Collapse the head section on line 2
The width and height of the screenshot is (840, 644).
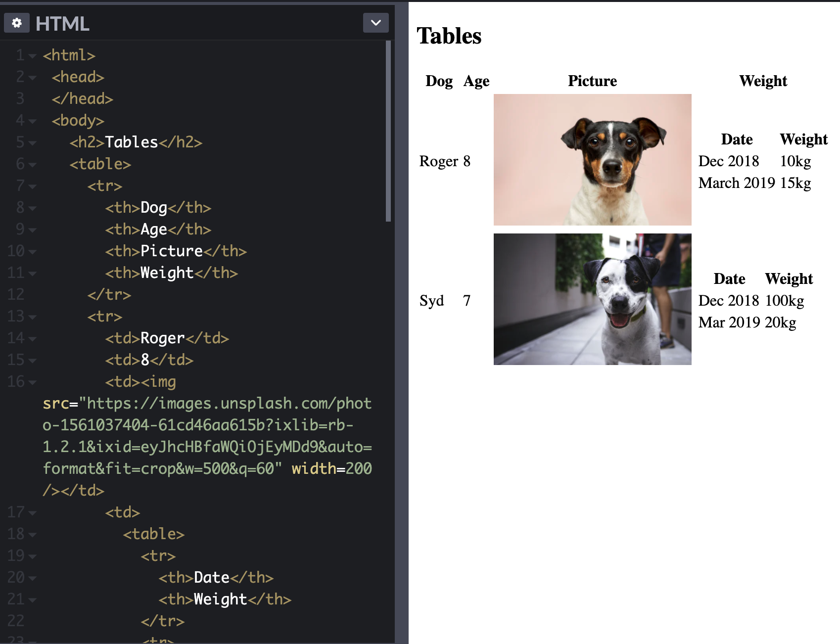[x=32, y=77]
